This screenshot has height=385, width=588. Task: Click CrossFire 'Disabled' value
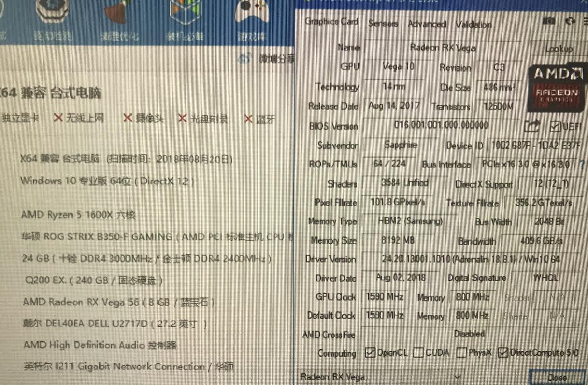[469, 334]
